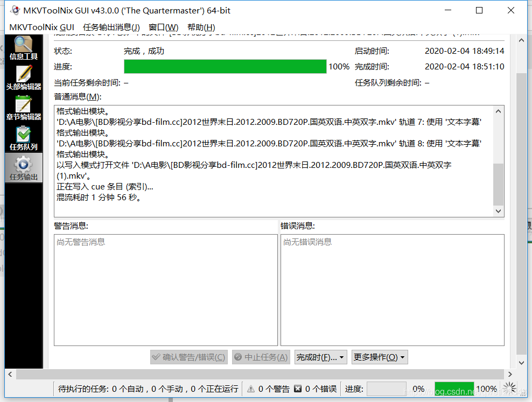The image size is (532, 402).
Task: Click the '0 个错误' status entry
Action: pyautogui.click(x=320, y=389)
